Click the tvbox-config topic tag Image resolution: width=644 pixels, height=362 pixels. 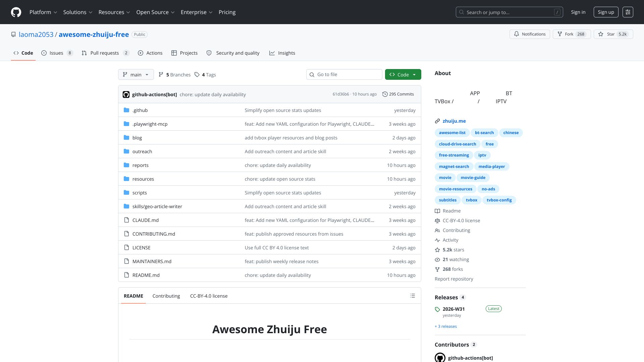(x=499, y=200)
